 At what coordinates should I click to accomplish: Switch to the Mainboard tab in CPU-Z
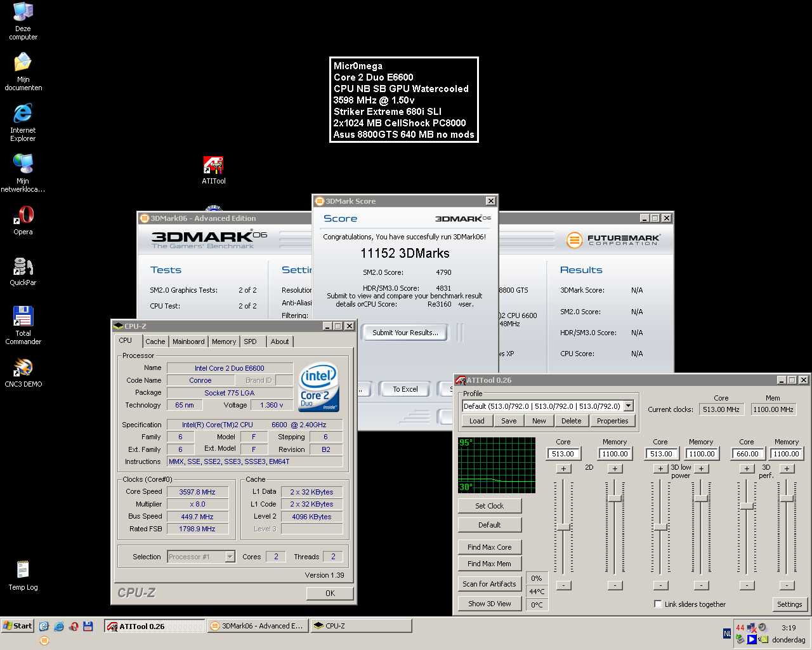[x=189, y=342]
